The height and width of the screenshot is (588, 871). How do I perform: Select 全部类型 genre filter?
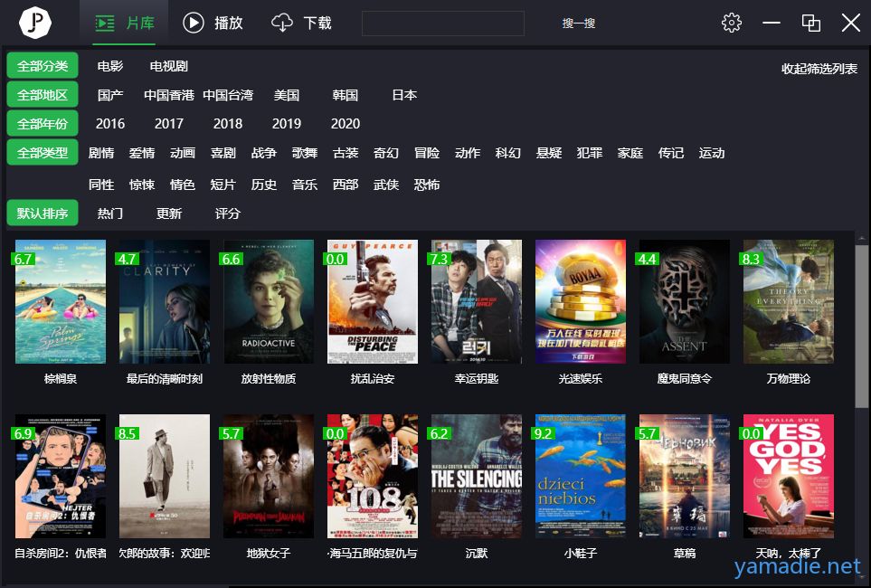click(x=43, y=153)
